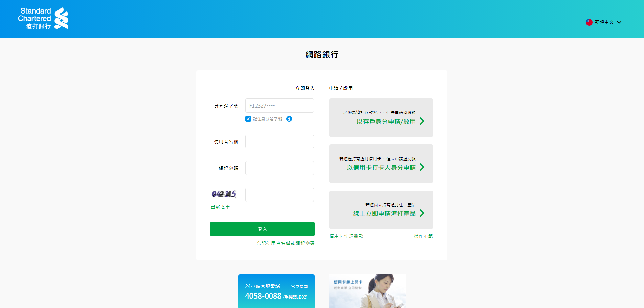Click the arrow on 線上立即申請渣打產品 card
Image resolution: width=644 pixels, height=308 pixels.
coord(422,213)
